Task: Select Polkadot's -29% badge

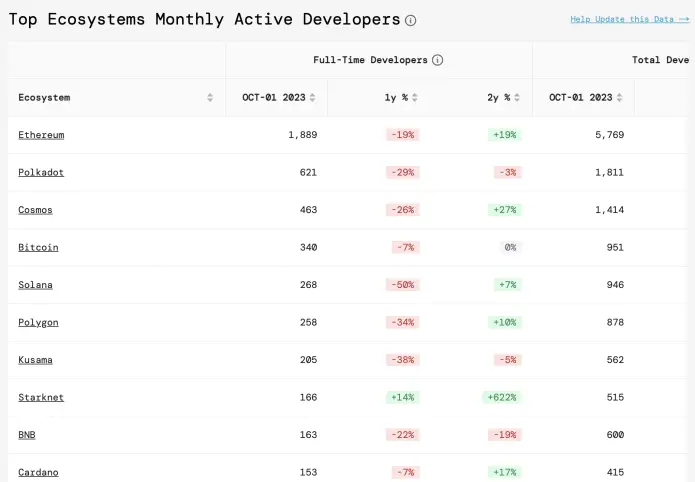Action: pos(402,172)
